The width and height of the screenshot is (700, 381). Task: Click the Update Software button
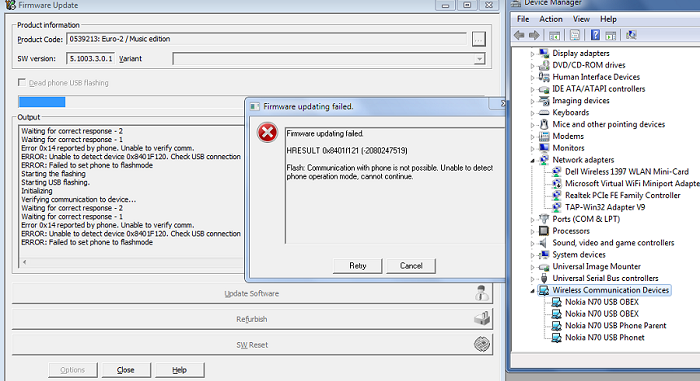point(252,293)
